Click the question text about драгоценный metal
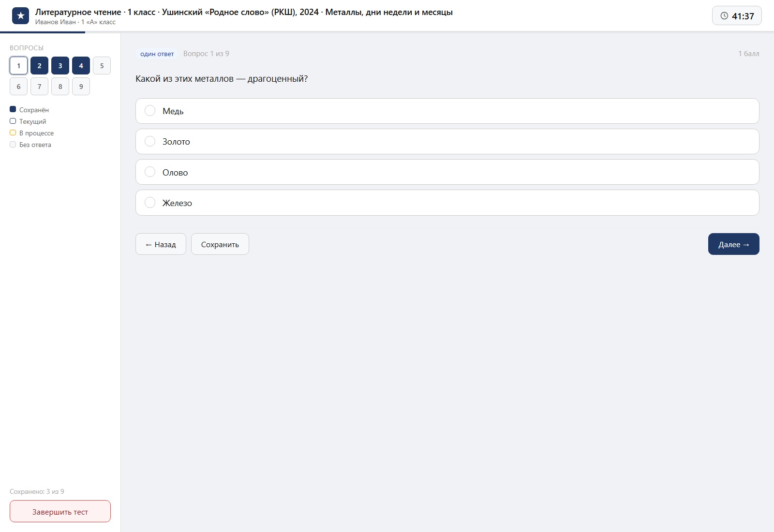The height and width of the screenshot is (532, 774). tap(222, 79)
